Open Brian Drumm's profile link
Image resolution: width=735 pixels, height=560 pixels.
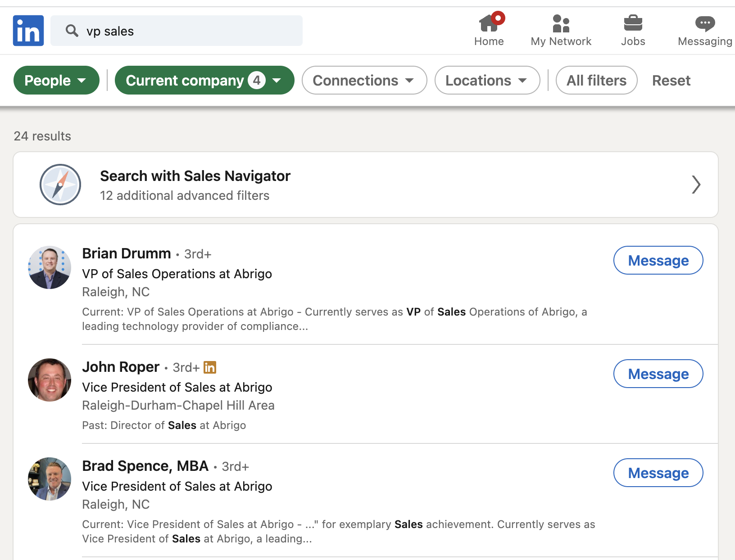[x=127, y=253]
